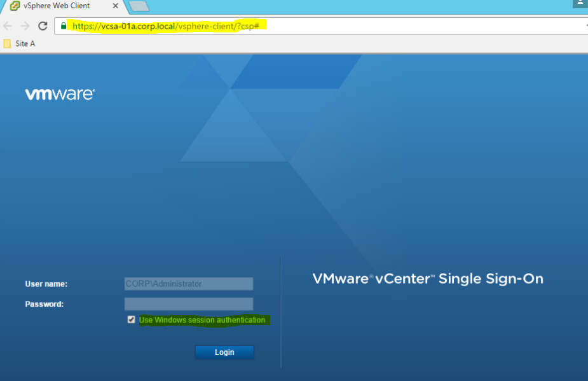Click the 'User name:' label

pos(46,284)
